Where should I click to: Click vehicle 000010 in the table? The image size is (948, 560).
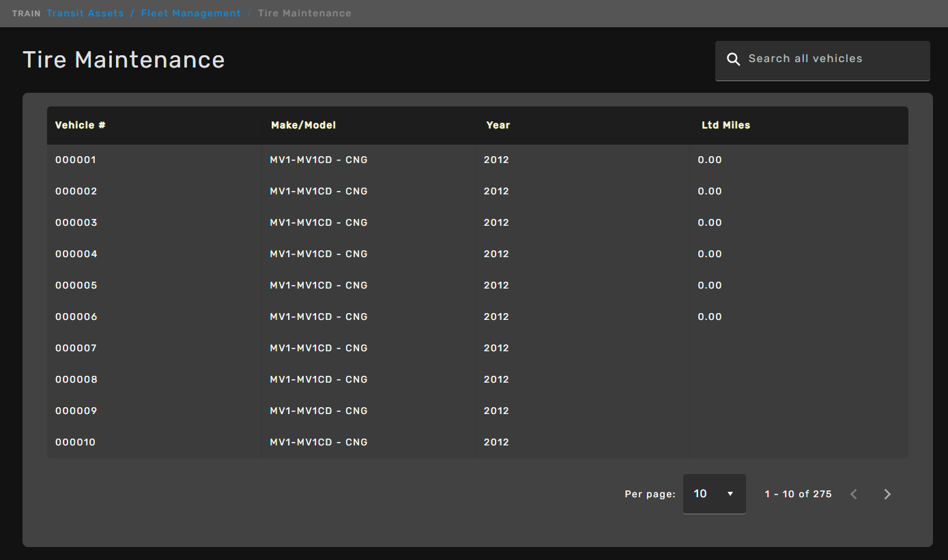pyautogui.click(x=76, y=443)
